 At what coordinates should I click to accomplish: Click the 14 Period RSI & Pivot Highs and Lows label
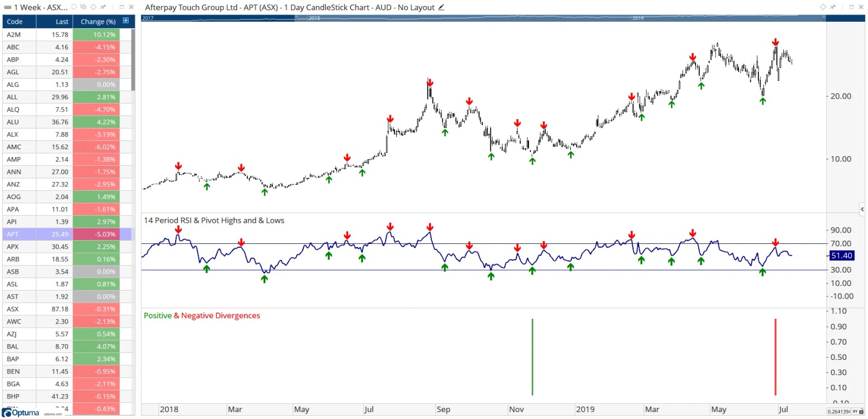[x=214, y=221]
